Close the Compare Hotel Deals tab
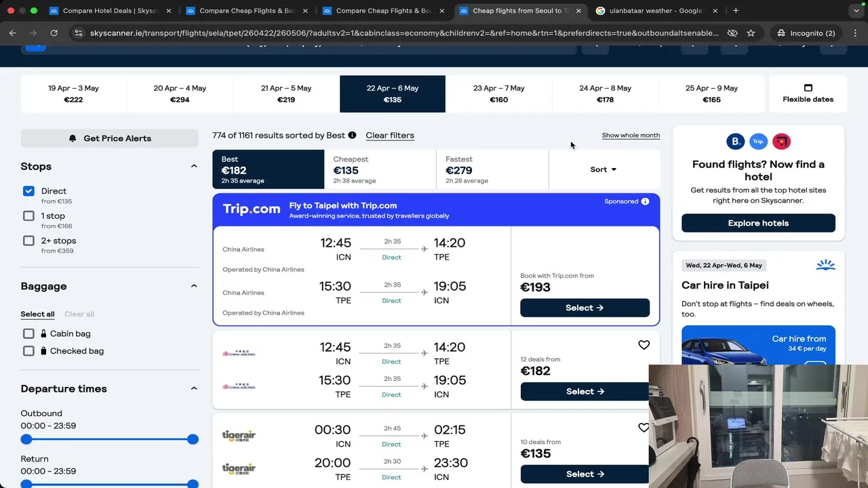Viewport: 868px width, 488px height. click(x=169, y=11)
